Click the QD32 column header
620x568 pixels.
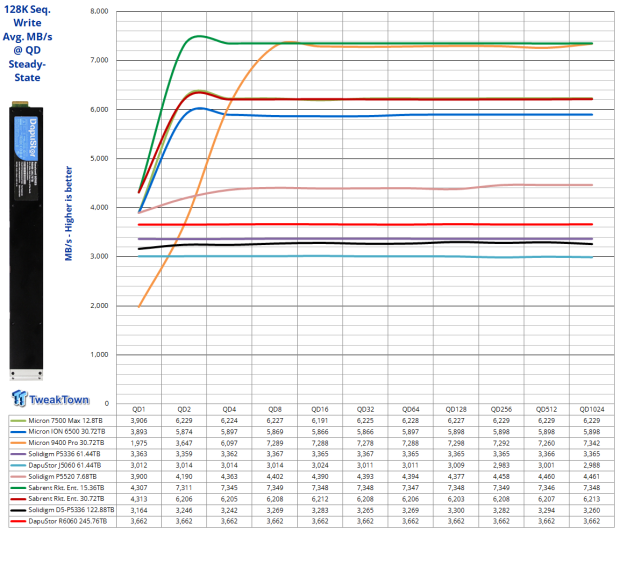365,409
